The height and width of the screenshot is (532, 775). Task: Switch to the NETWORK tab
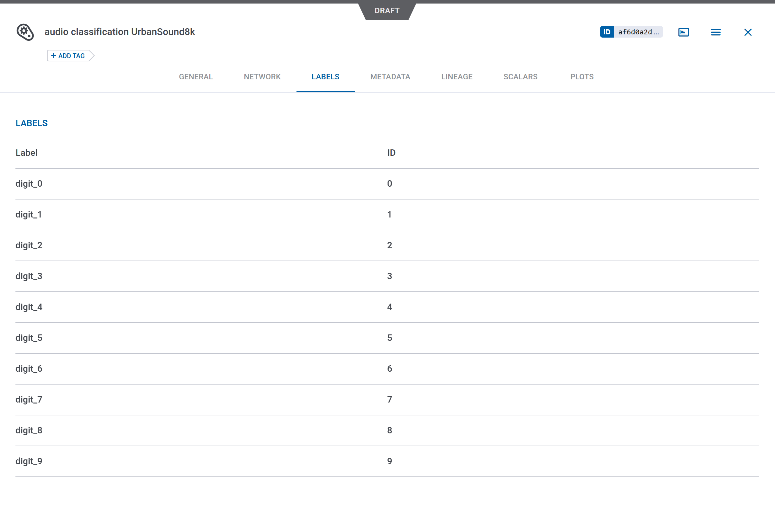tap(262, 77)
